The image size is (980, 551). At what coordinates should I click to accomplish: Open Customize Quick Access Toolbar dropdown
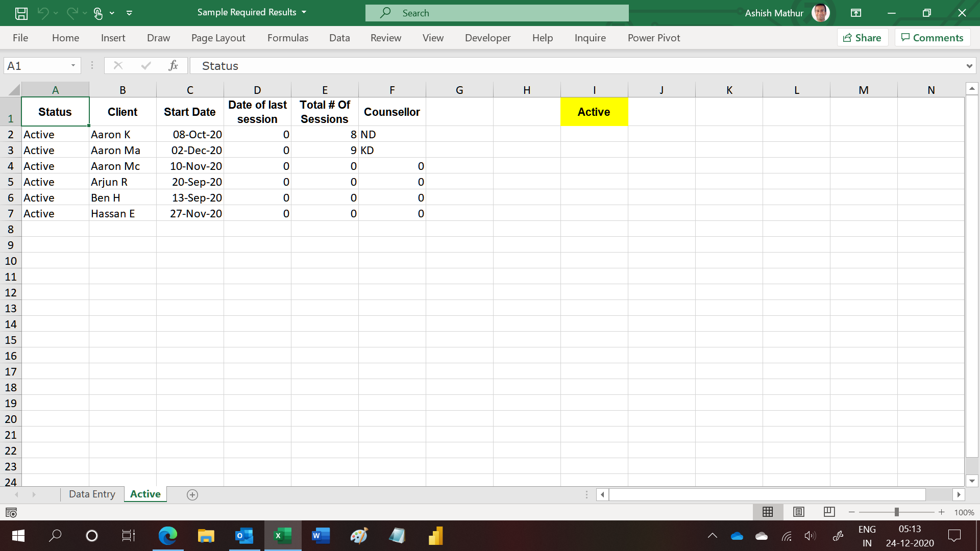pyautogui.click(x=129, y=13)
